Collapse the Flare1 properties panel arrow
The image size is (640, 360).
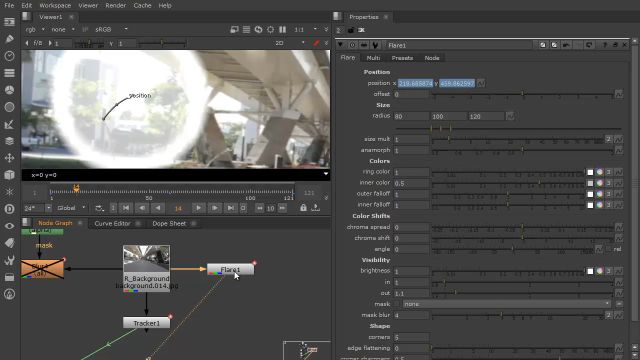(x=340, y=45)
